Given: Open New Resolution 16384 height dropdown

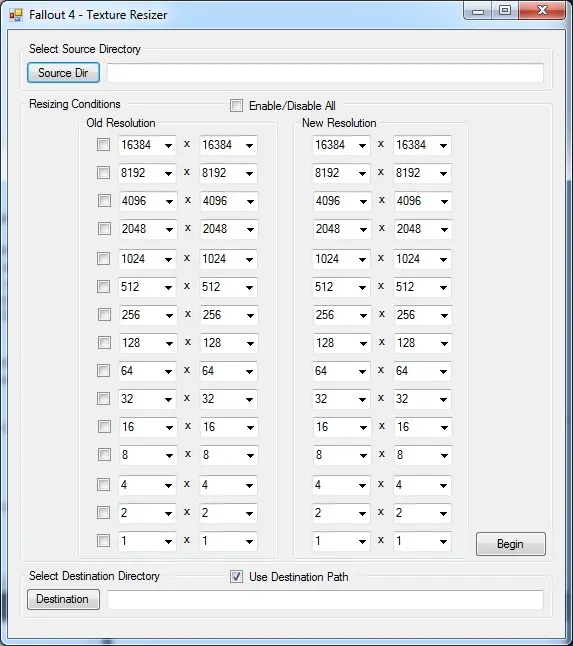Looking at the screenshot, I should [422, 145].
